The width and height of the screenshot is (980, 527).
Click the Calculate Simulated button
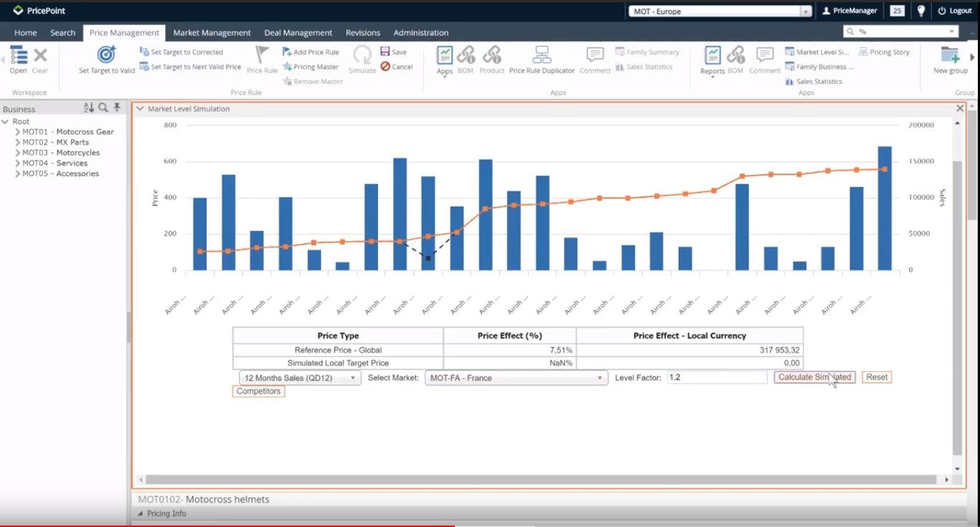click(814, 377)
